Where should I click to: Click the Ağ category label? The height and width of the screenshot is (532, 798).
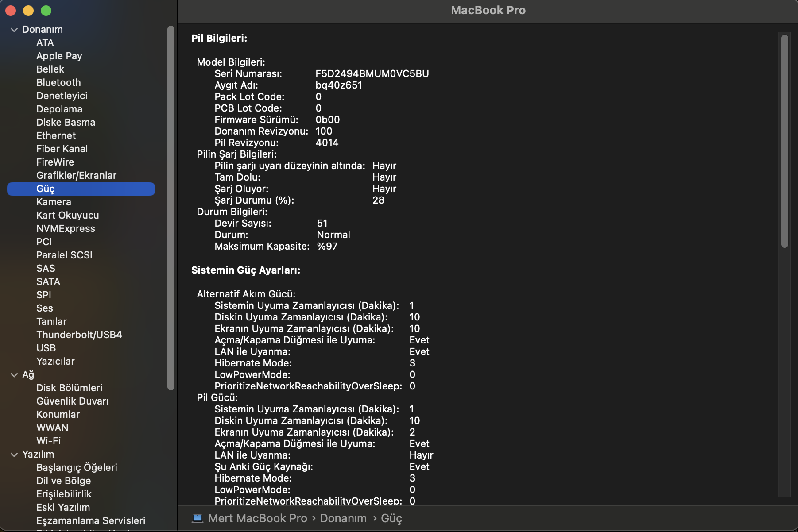pyautogui.click(x=28, y=374)
